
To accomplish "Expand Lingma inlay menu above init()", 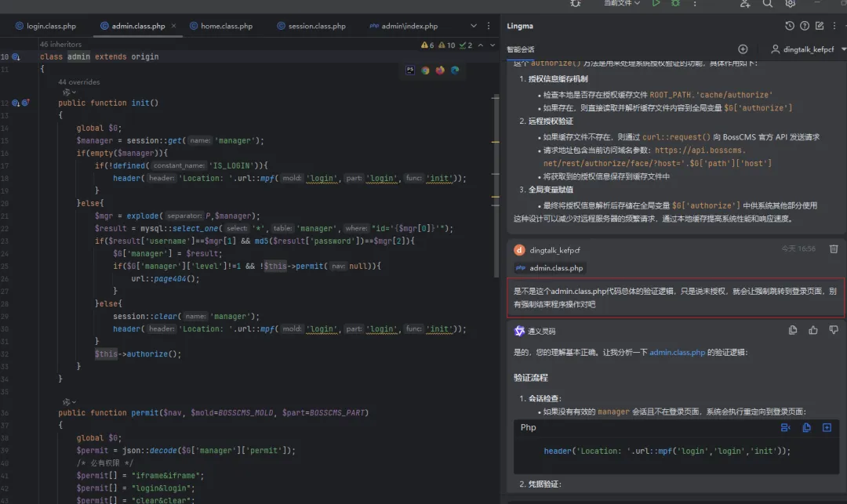I will 69,92.
